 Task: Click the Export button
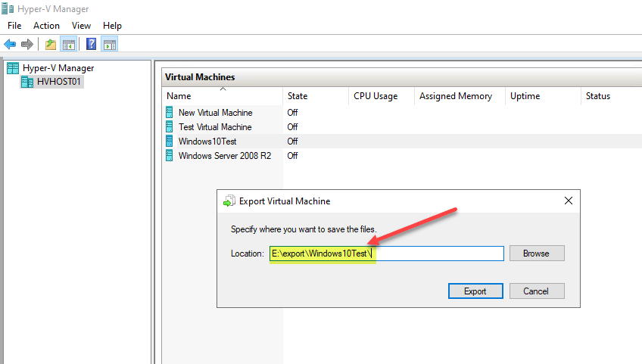(x=475, y=291)
